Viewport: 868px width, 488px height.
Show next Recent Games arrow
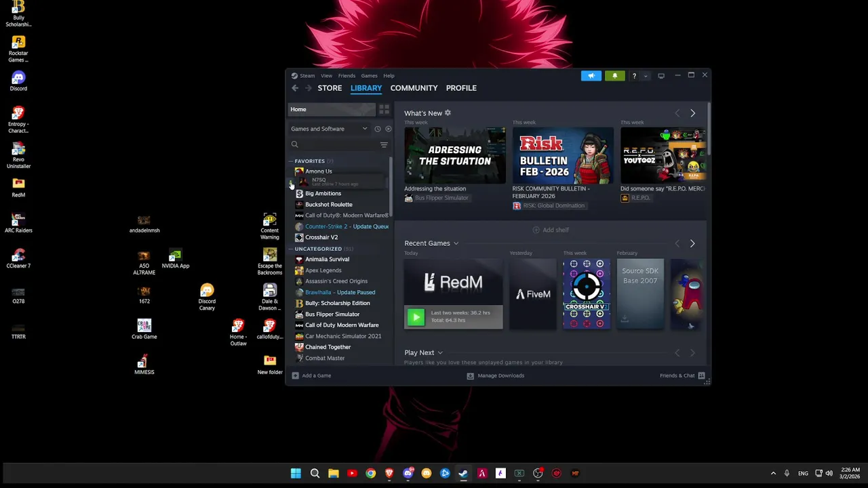point(692,243)
